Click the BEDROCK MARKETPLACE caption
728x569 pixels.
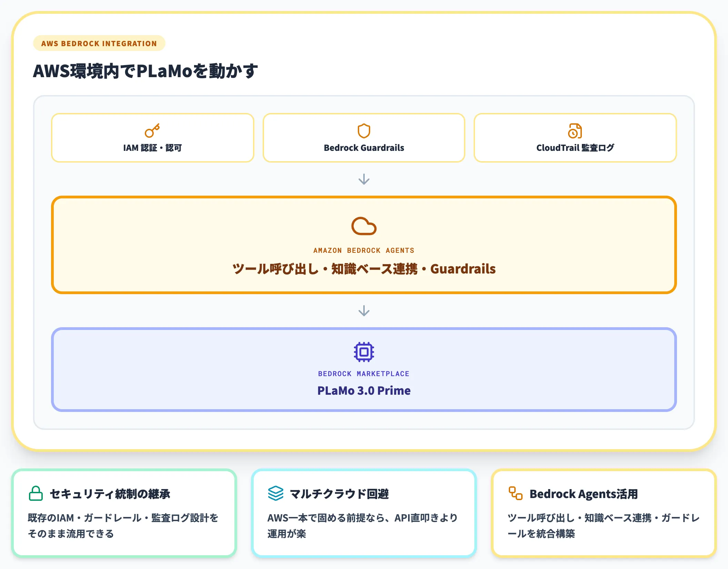[x=364, y=374]
